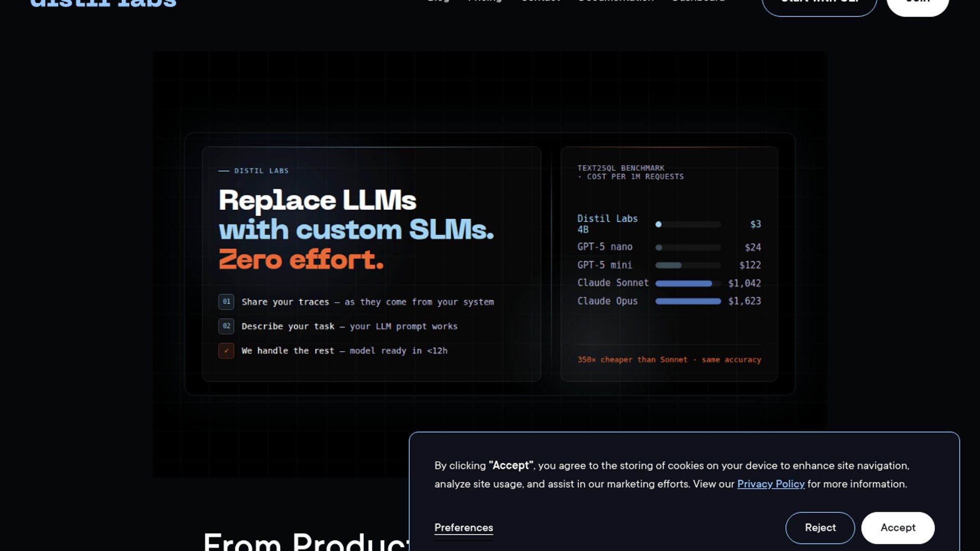Click the Replace LLMs headline

[x=317, y=201]
